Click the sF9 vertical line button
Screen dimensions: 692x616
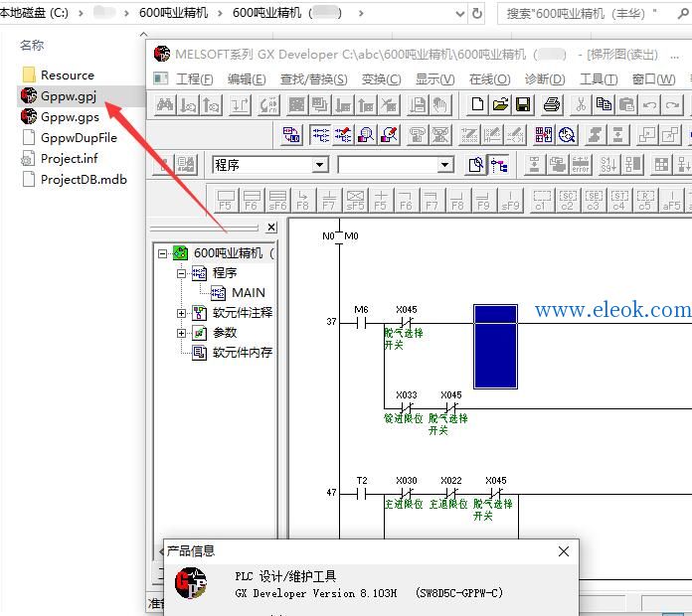pos(510,200)
